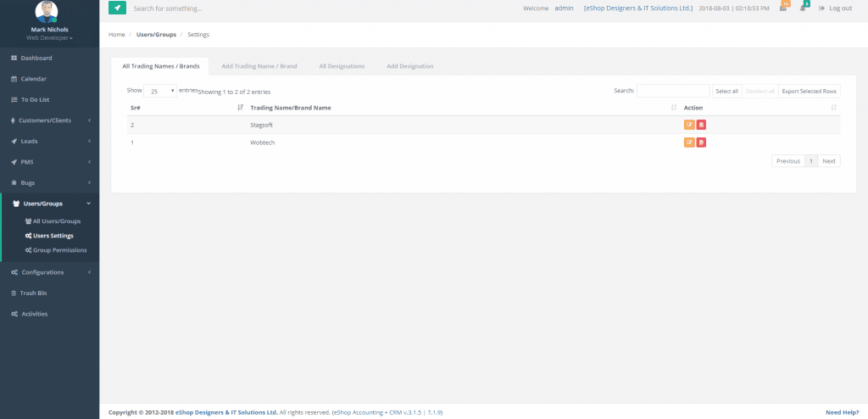Open Group Permissions in the sidebar
Image resolution: width=868 pixels, height=419 pixels.
coord(58,250)
